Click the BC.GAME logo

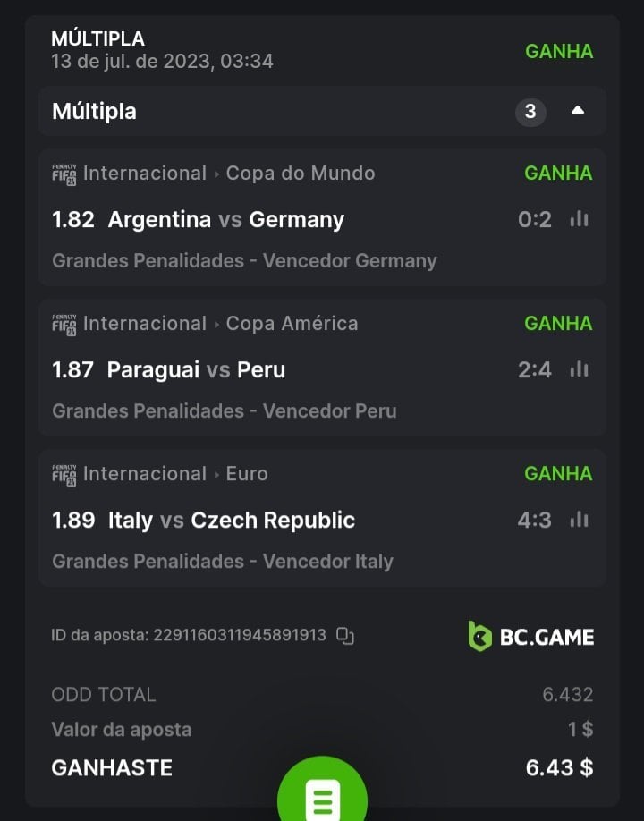[x=530, y=637]
